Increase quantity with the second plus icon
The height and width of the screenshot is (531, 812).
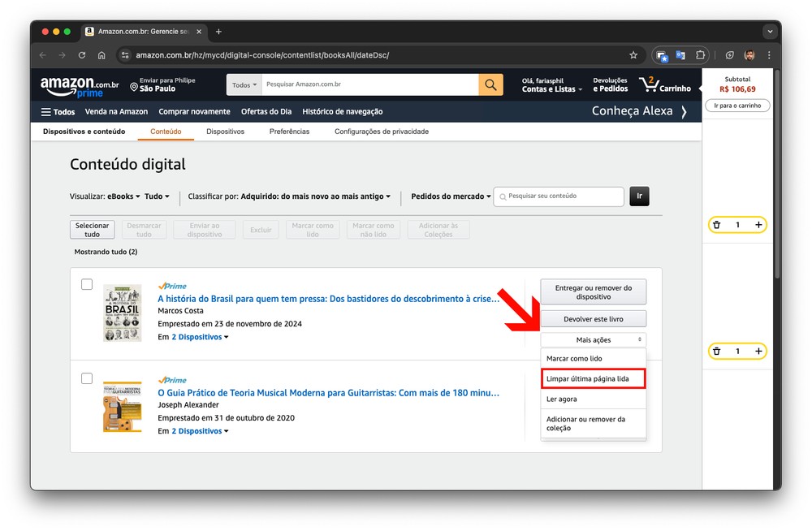click(x=758, y=352)
